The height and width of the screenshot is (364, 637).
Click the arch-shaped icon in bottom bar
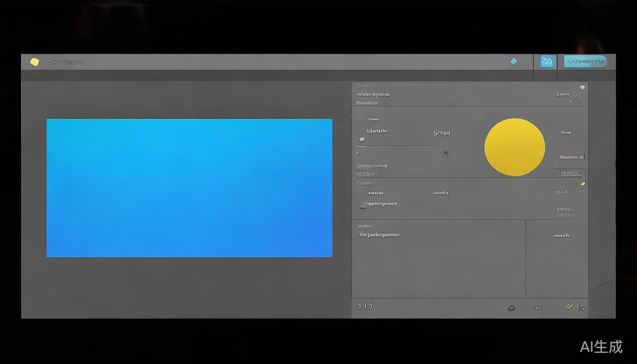[538, 308]
